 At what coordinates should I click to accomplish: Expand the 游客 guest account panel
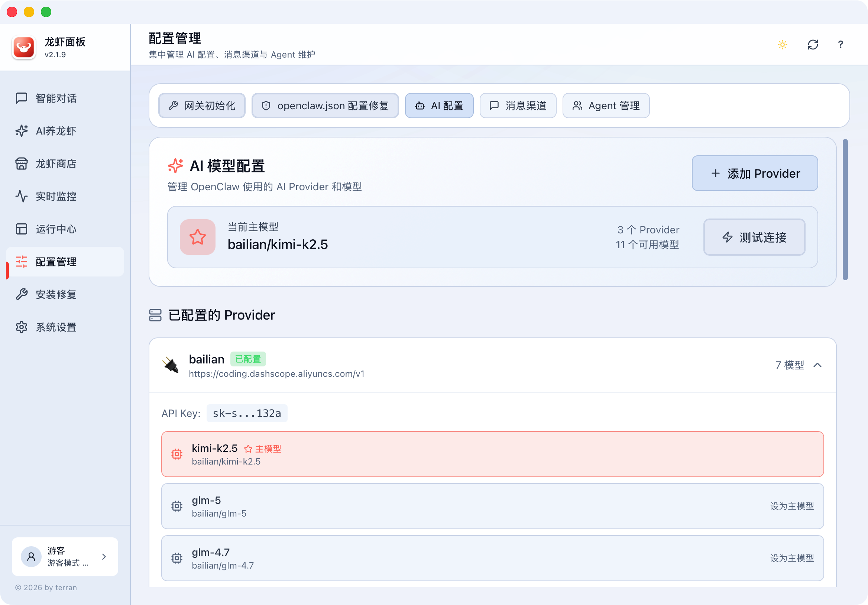click(x=65, y=557)
